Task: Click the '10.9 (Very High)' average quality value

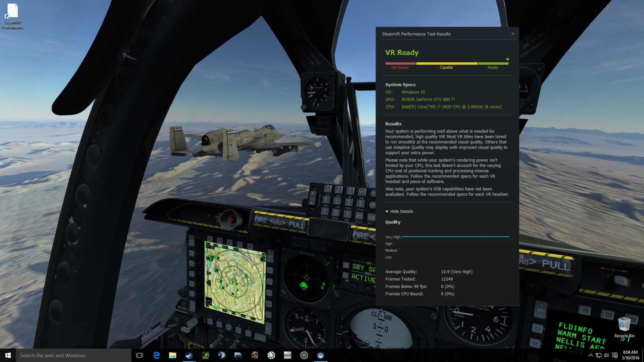Action: [457, 272]
